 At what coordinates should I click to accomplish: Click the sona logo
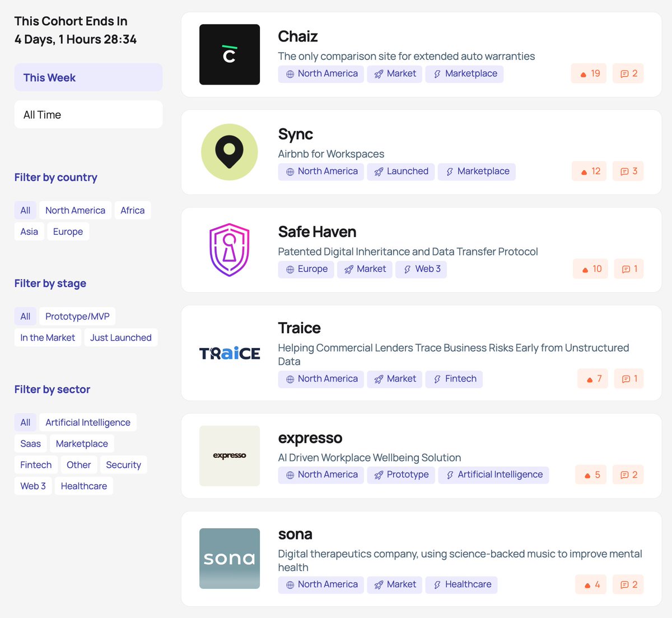[230, 559]
